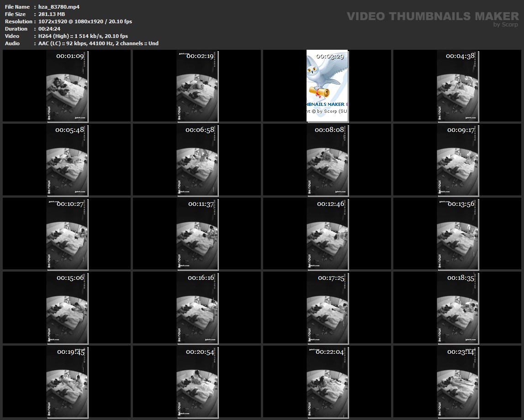Open the frame at 00:12:46
The height and width of the screenshot is (420, 524).
pos(327,234)
